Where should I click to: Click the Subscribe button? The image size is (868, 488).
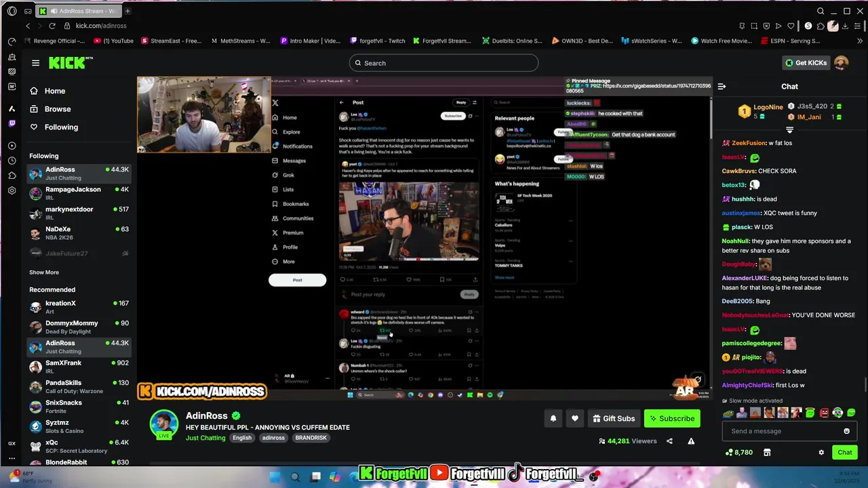tap(672, 419)
